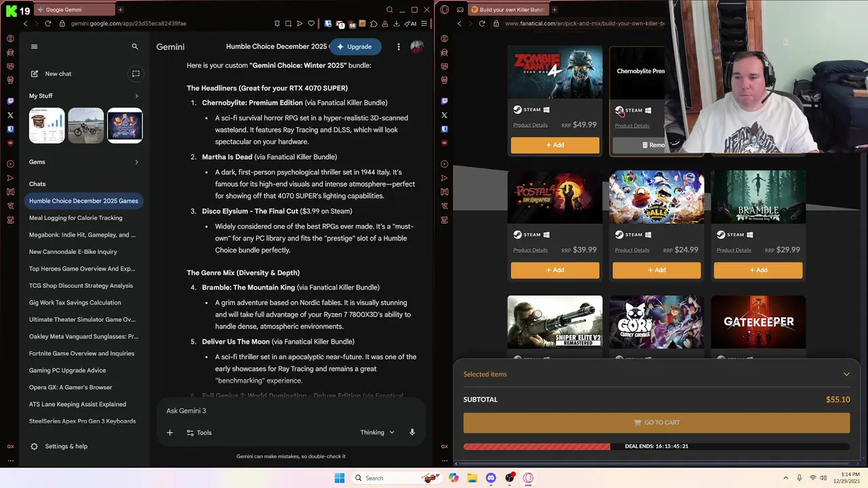
Task: Open a new tab beside Google Gemini tab
Action: (x=121, y=9)
